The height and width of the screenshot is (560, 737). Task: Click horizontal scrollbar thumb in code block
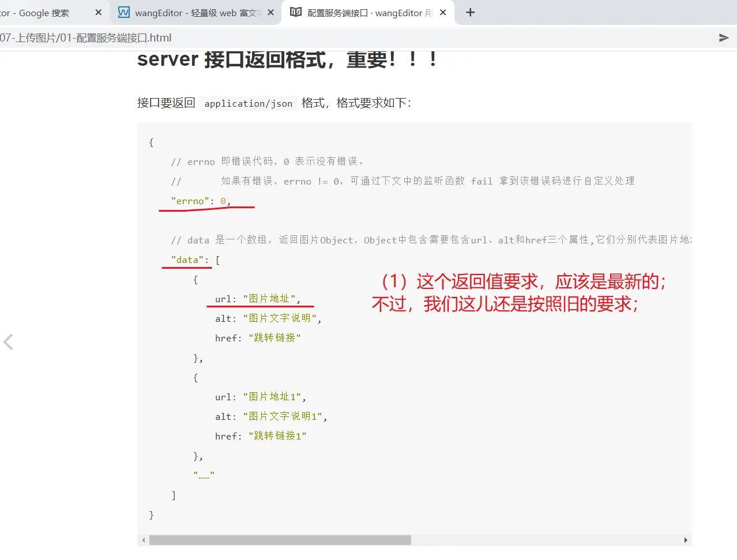(x=280, y=540)
